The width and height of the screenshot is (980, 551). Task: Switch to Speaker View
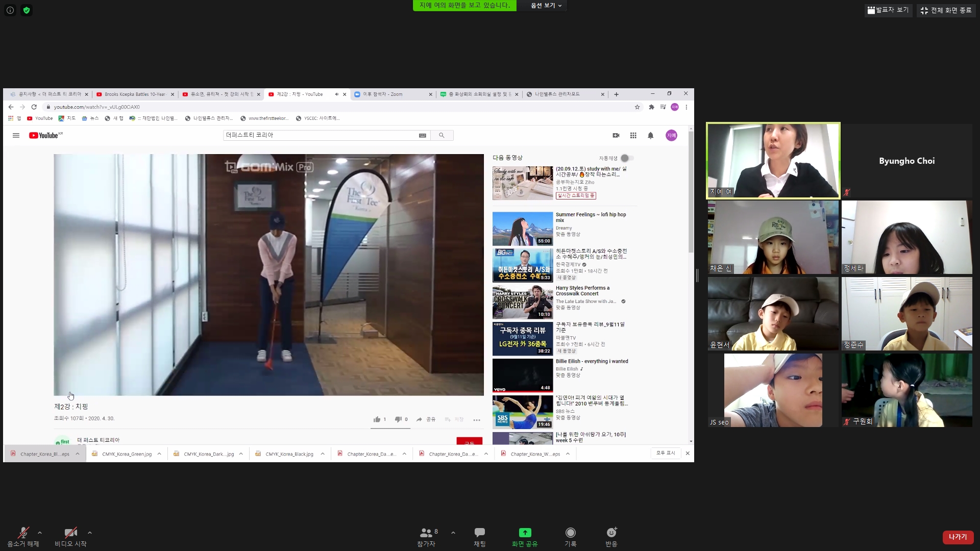[888, 10]
